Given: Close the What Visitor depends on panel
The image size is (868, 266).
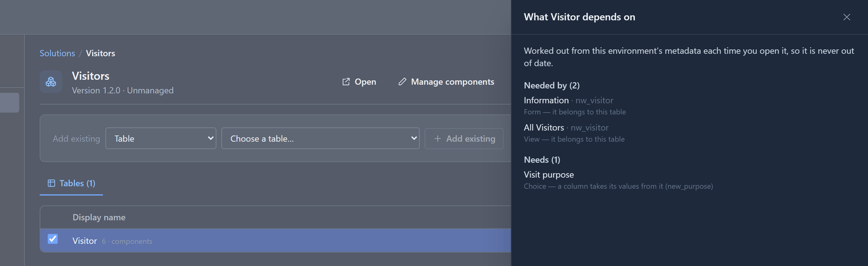Looking at the screenshot, I should pyautogui.click(x=846, y=17).
